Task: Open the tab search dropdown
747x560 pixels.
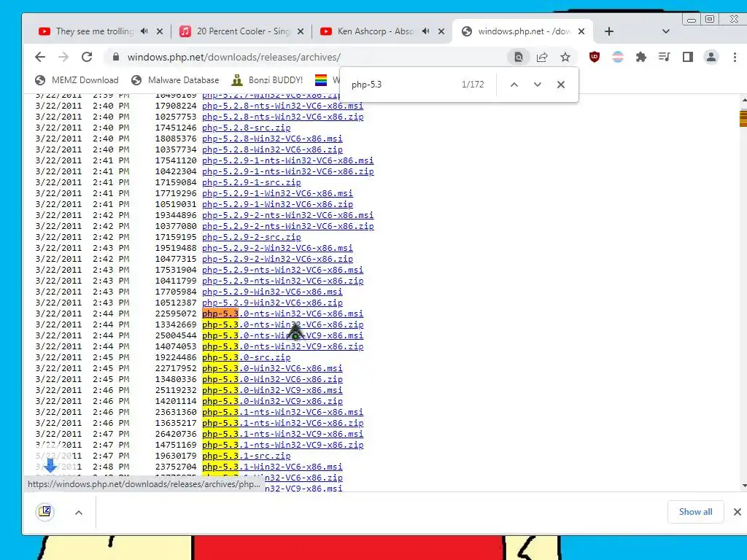Action: point(666,31)
